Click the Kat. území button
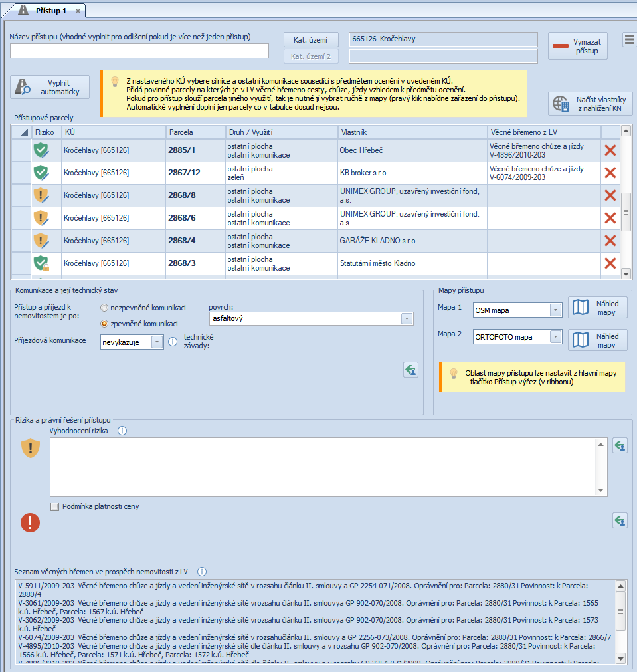 [x=311, y=39]
